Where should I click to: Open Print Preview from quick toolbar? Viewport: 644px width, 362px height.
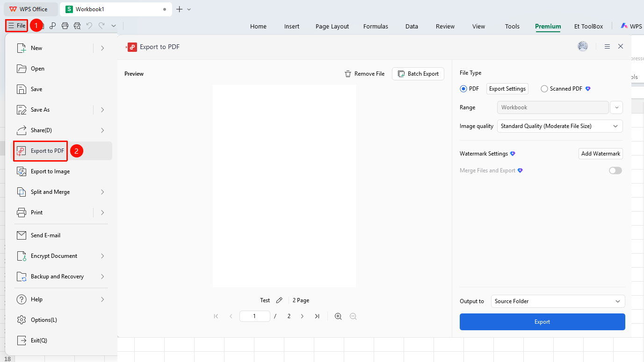[x=77, y=26]
